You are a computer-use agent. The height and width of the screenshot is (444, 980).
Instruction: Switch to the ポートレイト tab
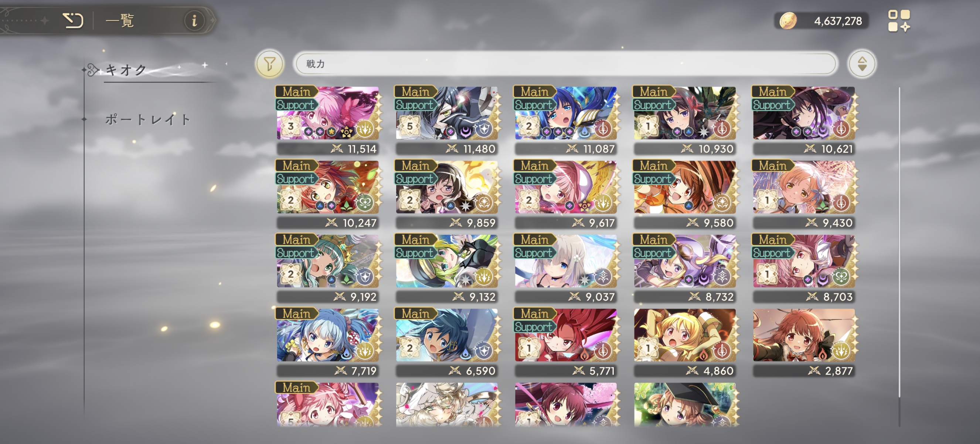(147, 120)
